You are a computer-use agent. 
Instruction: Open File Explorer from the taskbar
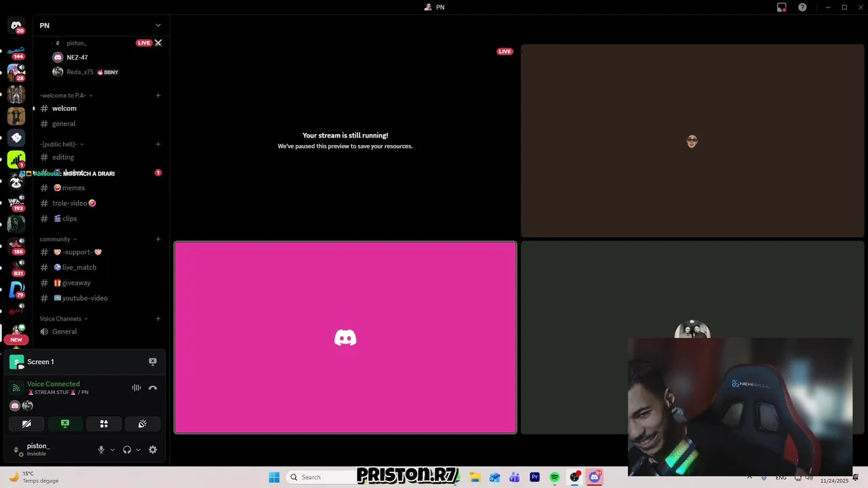(475, 477)
